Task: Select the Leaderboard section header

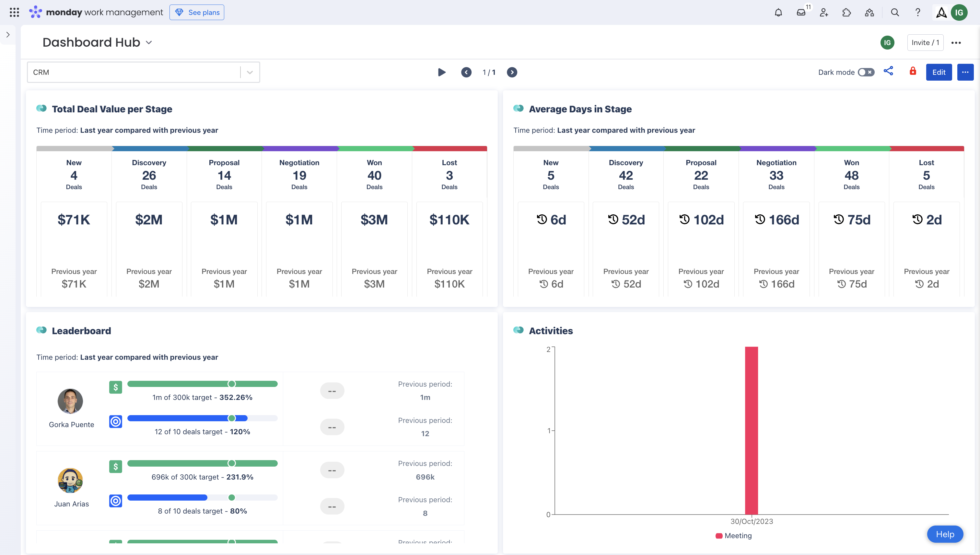Action: point(81,330)
